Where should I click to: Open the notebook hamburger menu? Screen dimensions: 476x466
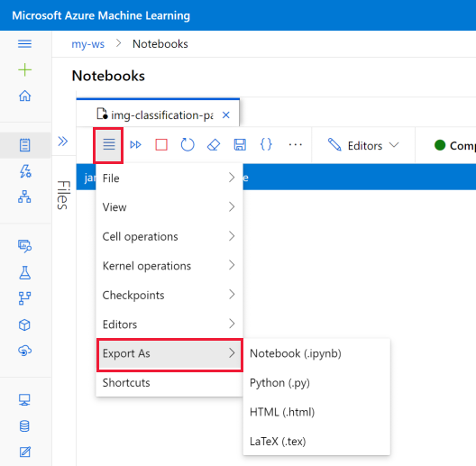tap(109, 145)
